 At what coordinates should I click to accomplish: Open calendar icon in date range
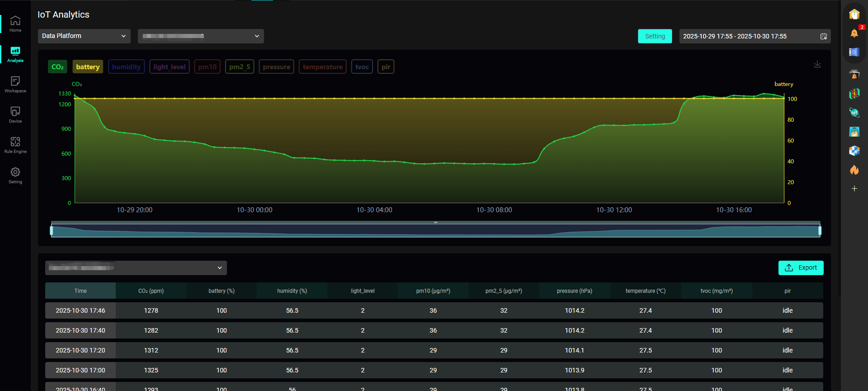coord(823,36)
